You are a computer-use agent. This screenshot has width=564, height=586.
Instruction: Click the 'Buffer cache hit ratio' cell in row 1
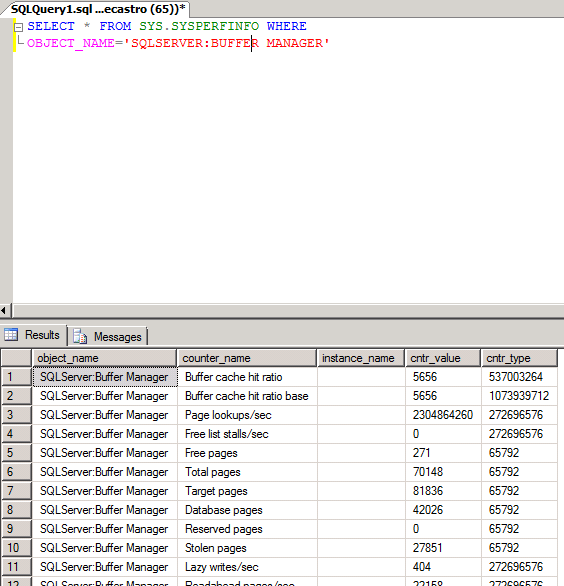tap(247, 377)
